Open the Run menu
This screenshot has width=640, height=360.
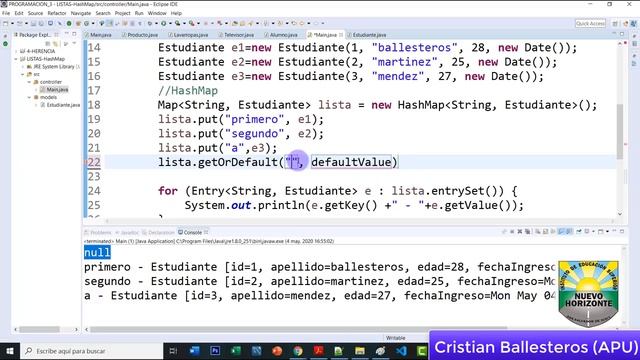(139, 13)
